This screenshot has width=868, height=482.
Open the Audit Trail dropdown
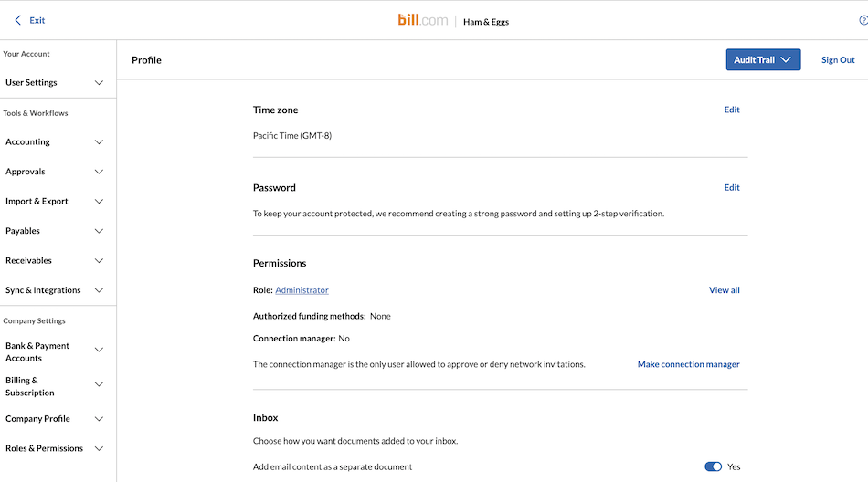763,60
